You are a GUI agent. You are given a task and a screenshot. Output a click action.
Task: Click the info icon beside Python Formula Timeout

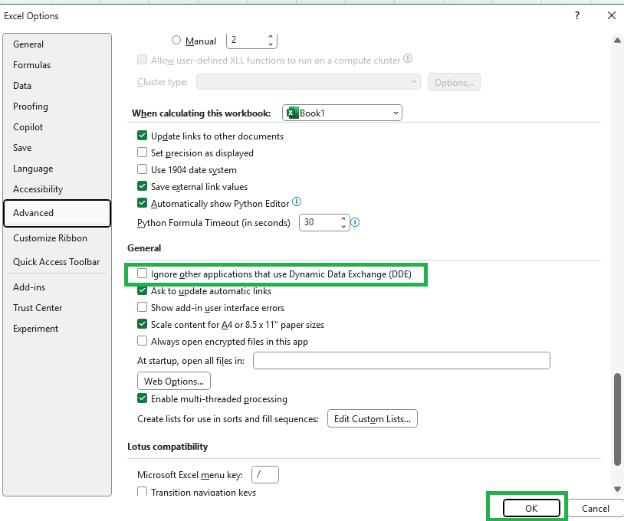pos(355,222)
